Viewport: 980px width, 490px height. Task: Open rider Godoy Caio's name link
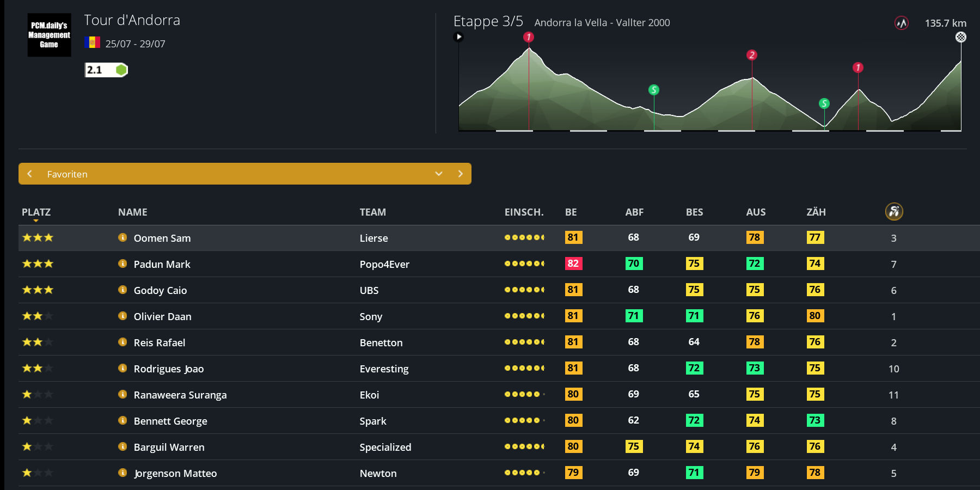pyautogui.click(x=160, y=290)
